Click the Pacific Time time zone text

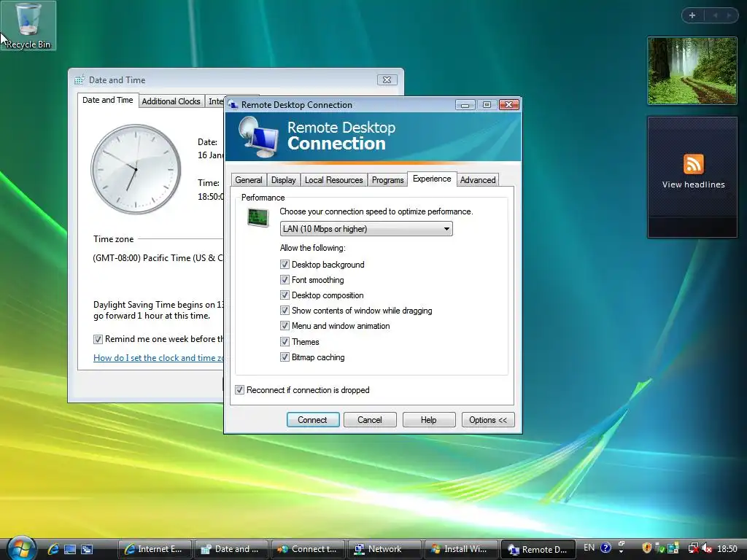point(158,258)
